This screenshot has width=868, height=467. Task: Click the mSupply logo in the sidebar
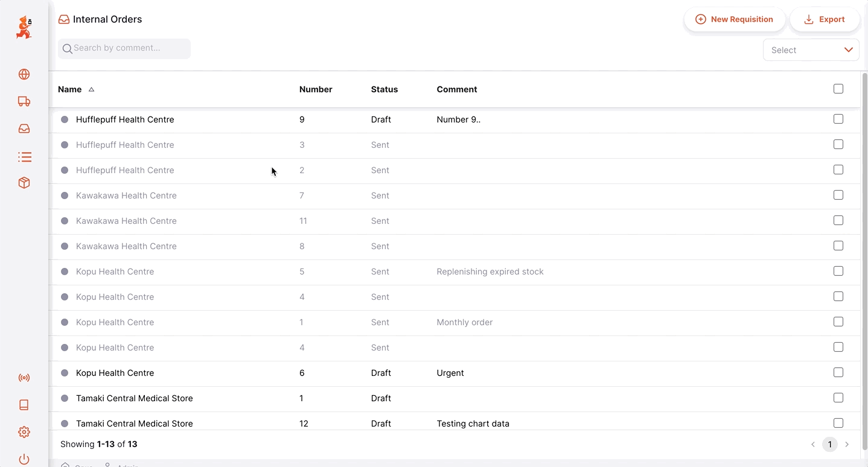click(x=24, y=28)
